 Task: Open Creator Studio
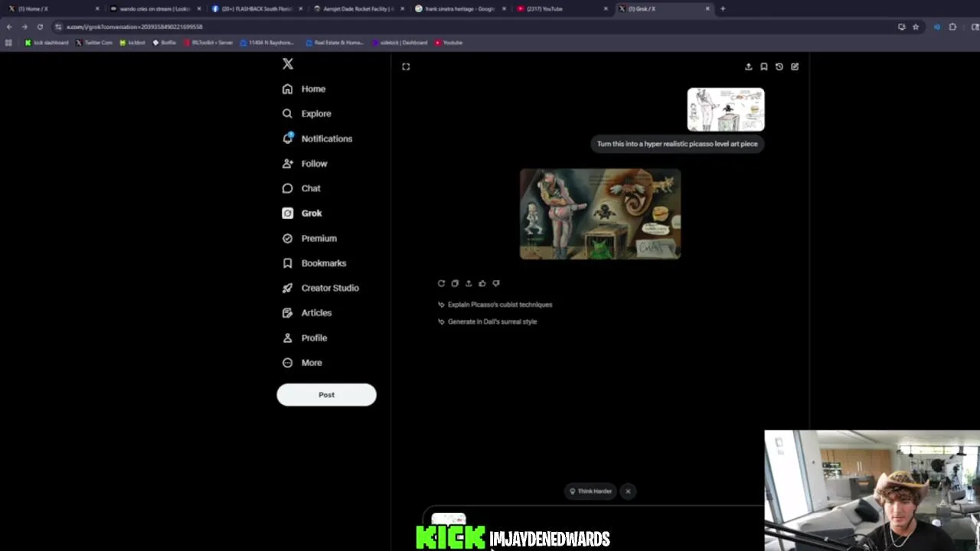(x=320, y=288)
